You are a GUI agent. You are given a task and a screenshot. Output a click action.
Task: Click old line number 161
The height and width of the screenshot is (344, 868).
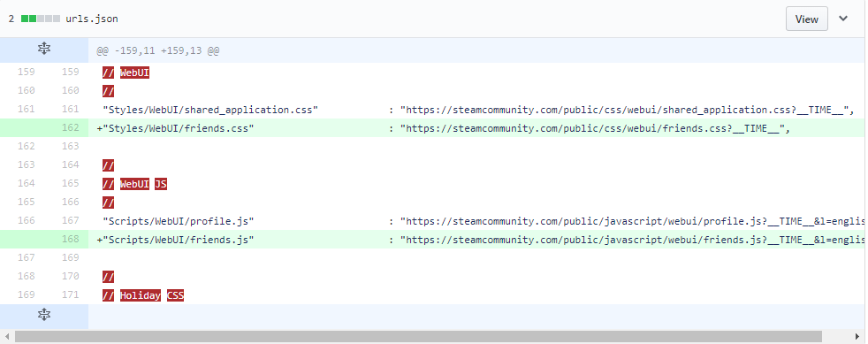pos(26,109)
